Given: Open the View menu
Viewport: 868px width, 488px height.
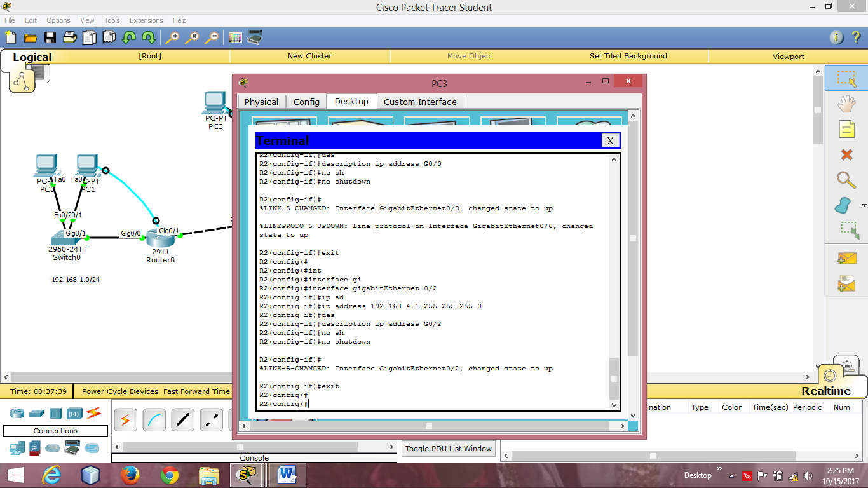Looking at the screenshot, I should point(87,20).
